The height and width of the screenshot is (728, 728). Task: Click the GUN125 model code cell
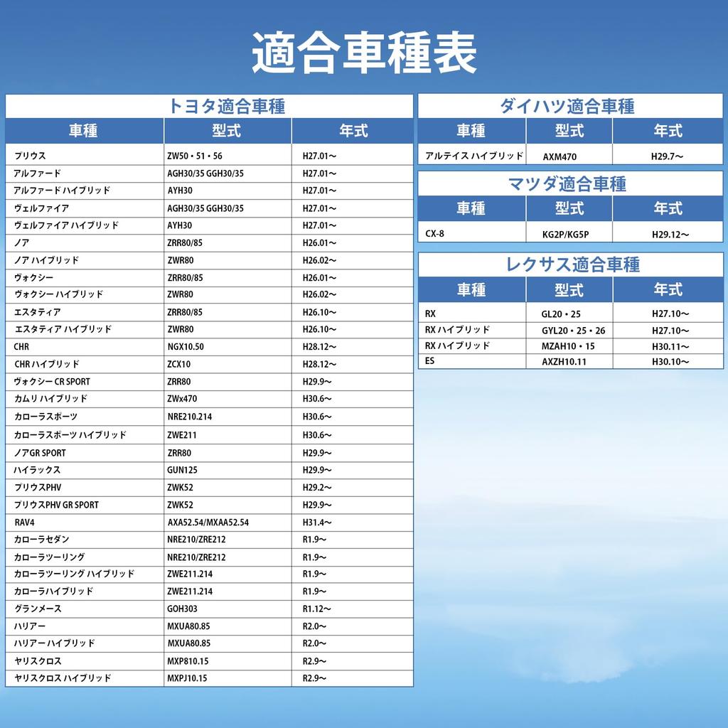click(182, 470)
